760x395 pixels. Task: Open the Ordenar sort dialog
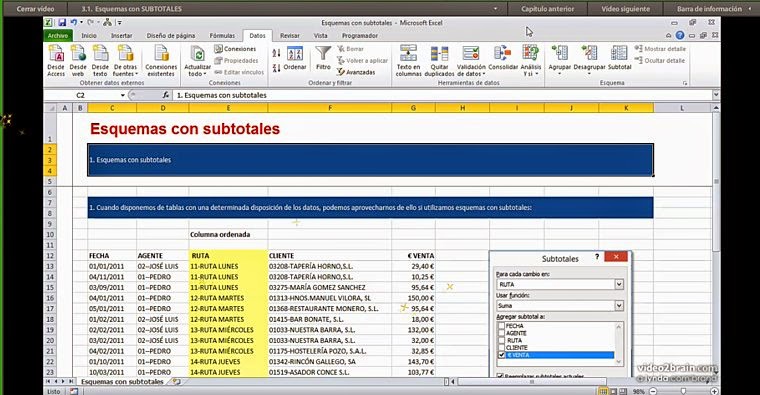(295, 58)
